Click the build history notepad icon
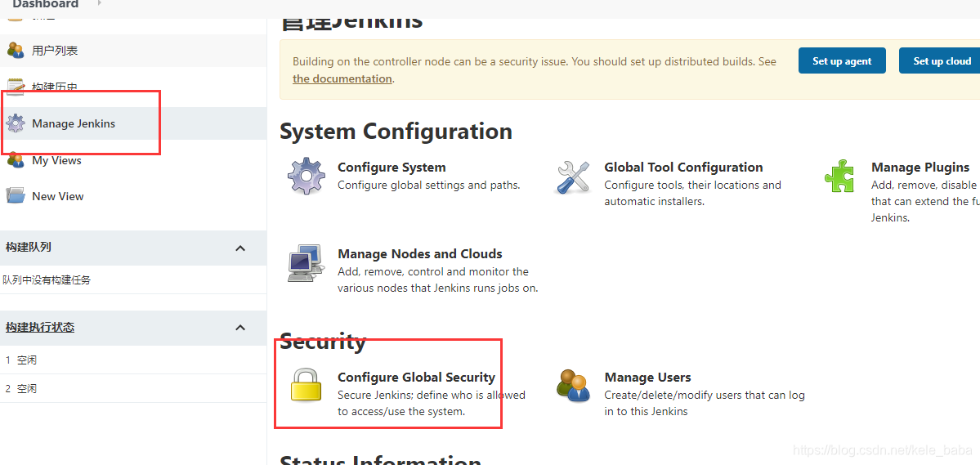Viewport: 980px width, 465px height. coord(16,87)
